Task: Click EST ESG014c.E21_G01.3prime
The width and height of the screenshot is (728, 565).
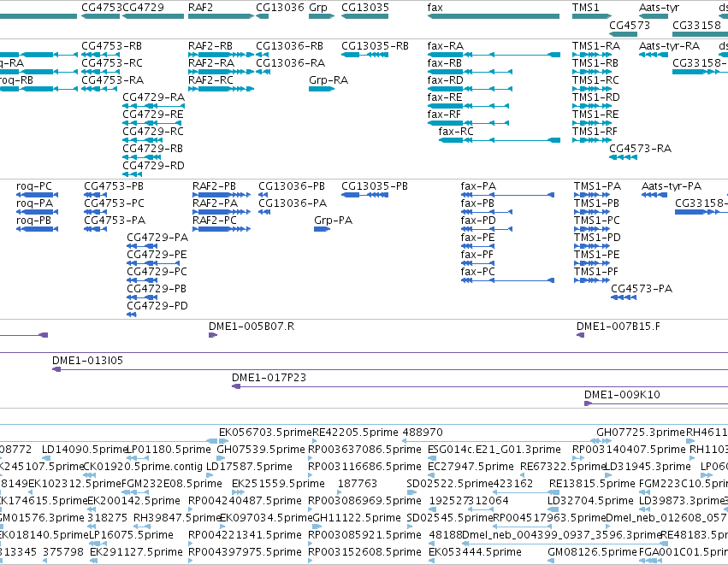Action: click(494, 450)
